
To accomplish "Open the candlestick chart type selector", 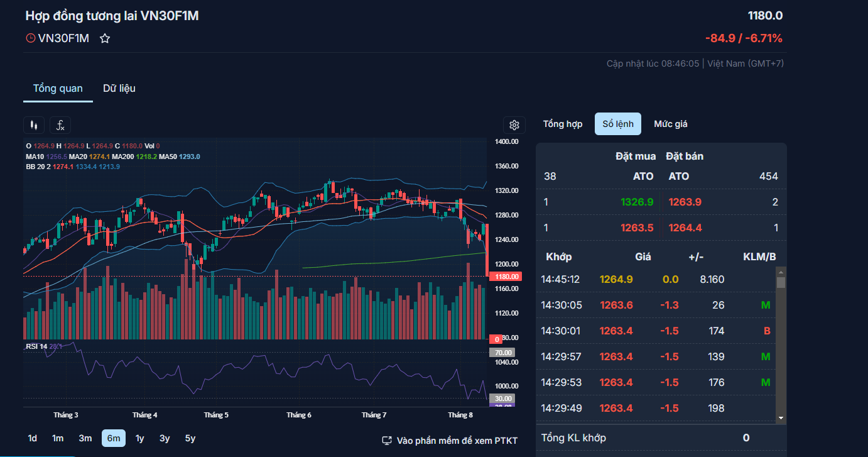I will 34,125.
